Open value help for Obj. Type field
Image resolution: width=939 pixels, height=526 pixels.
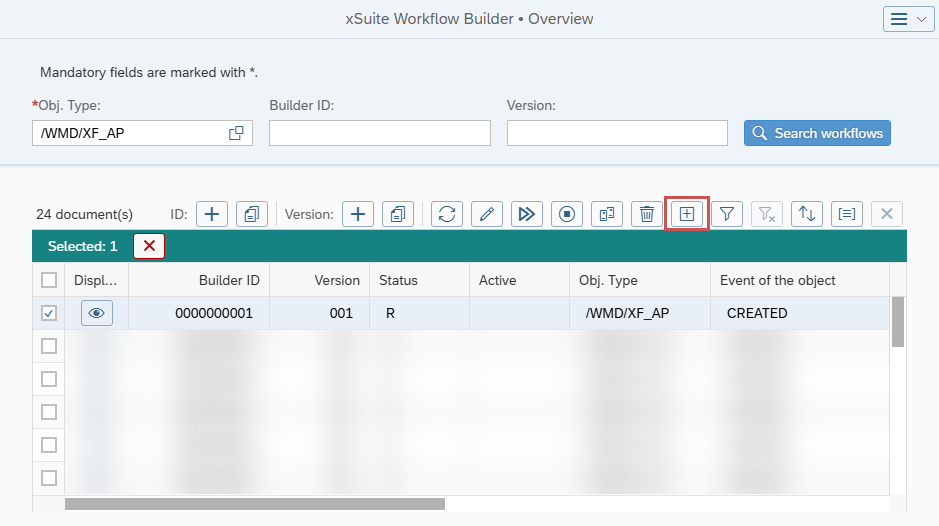pos(237,133)
